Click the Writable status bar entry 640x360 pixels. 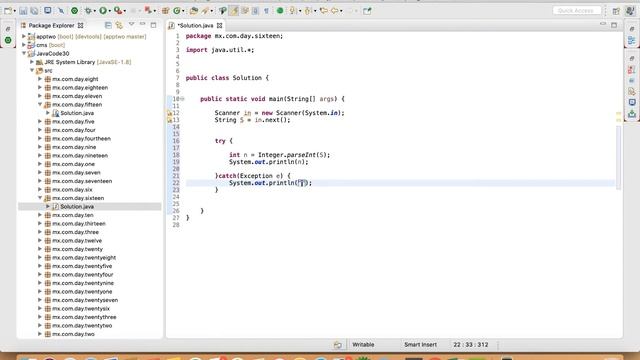click(363, 344)
